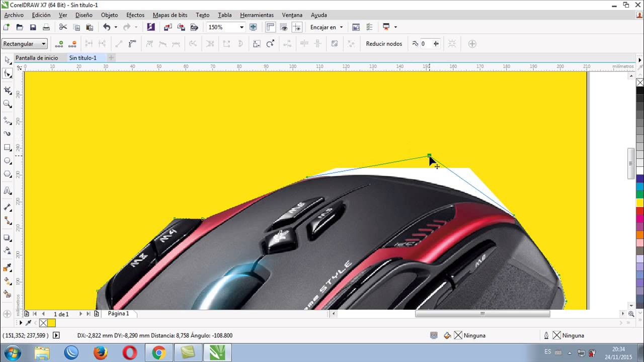Image resolution: width=644 pixels, height=362 pixels.
Task: Click the full-screen preview icon
Action: (x=253, y=27)
